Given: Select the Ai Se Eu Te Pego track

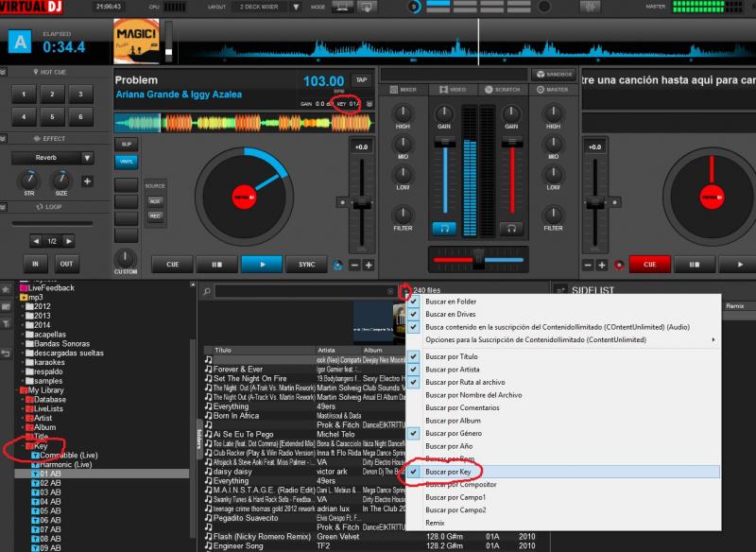Looking at the screenshot, I should [244, 435].
